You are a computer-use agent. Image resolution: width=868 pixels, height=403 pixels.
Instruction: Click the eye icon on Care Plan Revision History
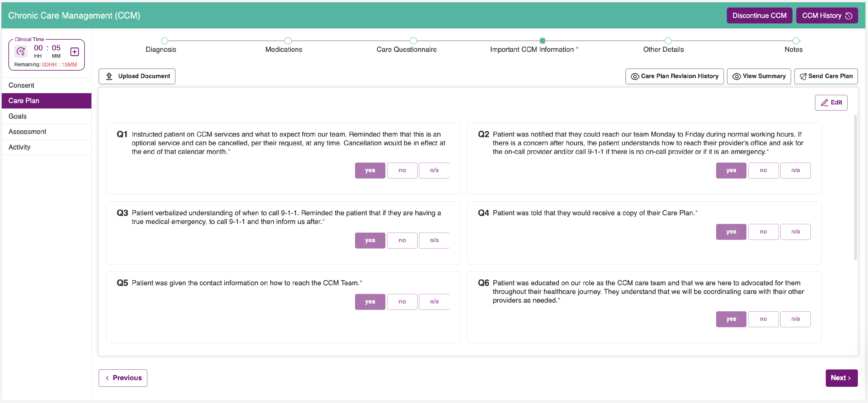point(635,76)
